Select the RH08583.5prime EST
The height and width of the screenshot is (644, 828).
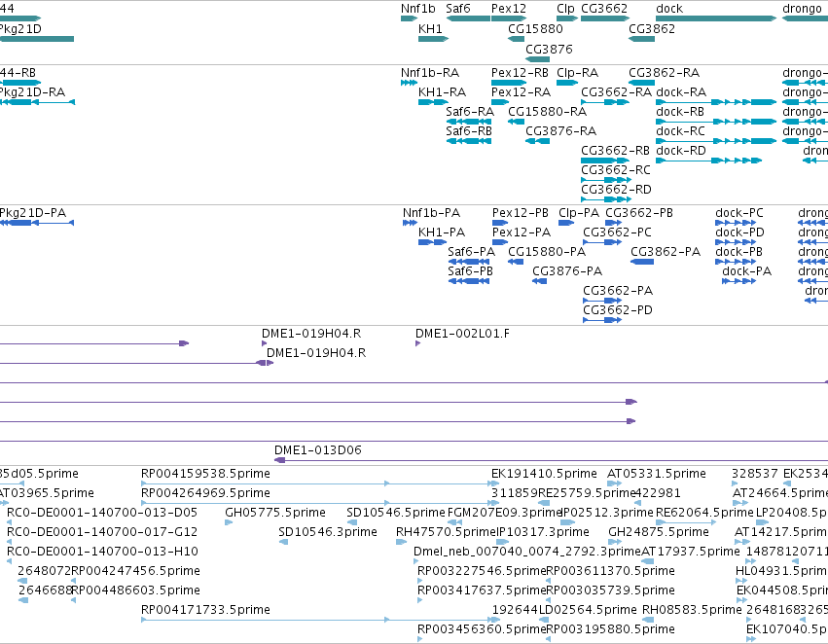point(648,620)
